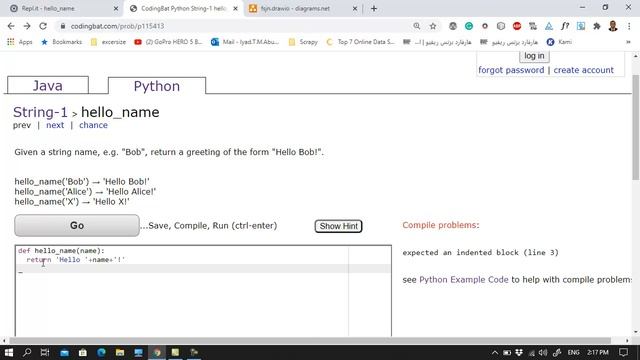This screenshot has width=640, height=360.
Task: Click the address bar URL
Action: click(118, 26)
